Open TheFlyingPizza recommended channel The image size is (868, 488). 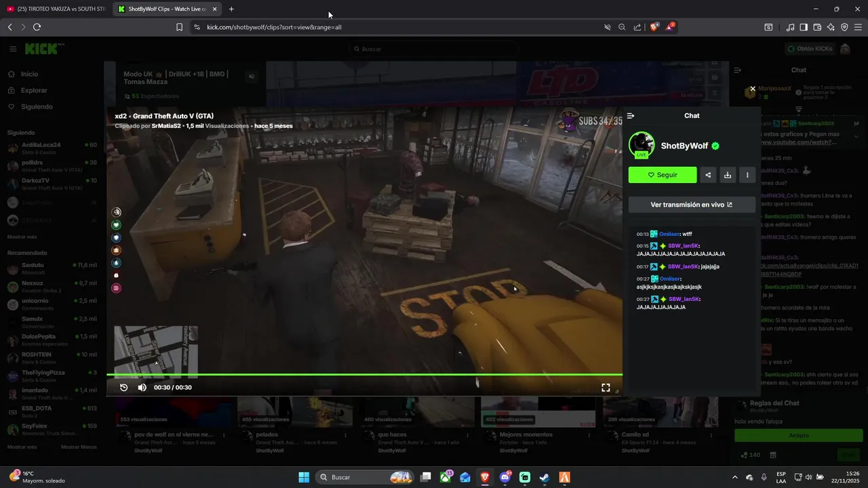pyautogui.click(x=52, y=376)
